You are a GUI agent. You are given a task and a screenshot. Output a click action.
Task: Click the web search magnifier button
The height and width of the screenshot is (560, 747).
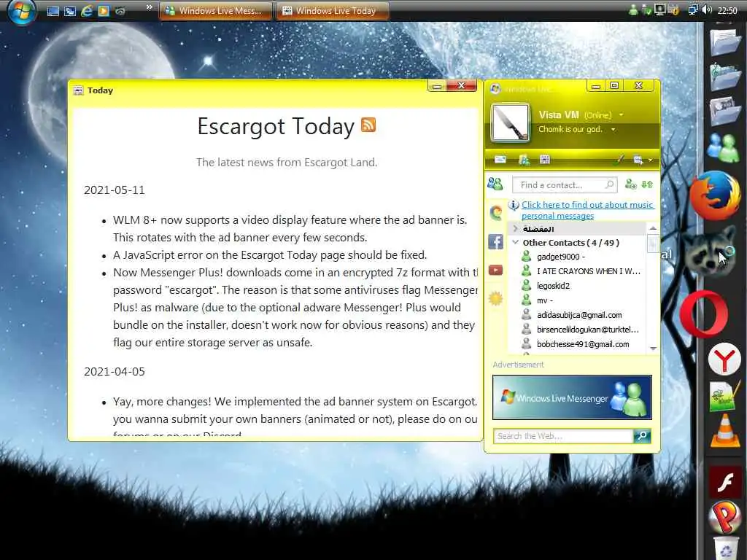click(x=642, y=436)
